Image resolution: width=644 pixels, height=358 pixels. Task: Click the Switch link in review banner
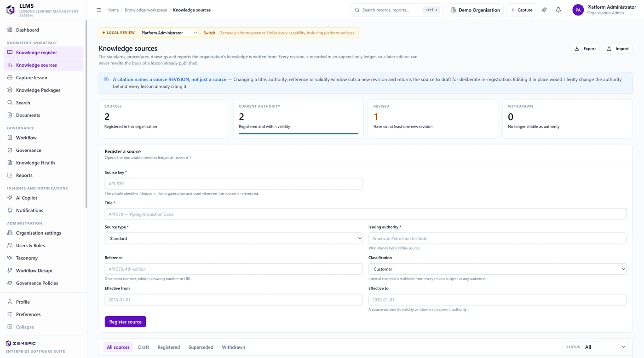pos(209,33)
